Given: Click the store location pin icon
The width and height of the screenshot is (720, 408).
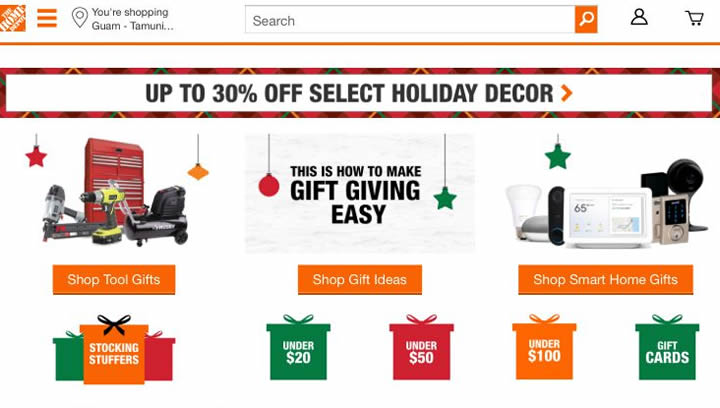Looking at the screenshot, I should [x=80, y=18].
